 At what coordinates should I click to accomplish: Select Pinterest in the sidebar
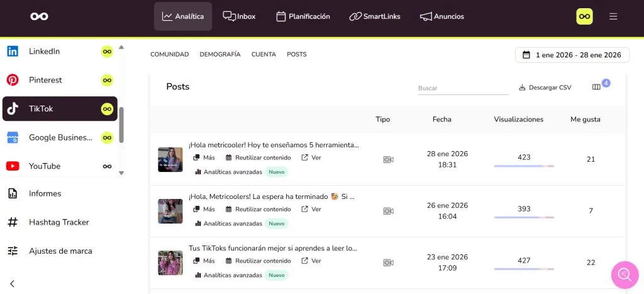(60, 80)
